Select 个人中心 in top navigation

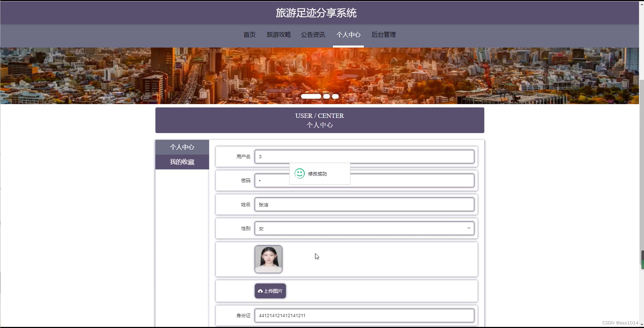[348, 35]
